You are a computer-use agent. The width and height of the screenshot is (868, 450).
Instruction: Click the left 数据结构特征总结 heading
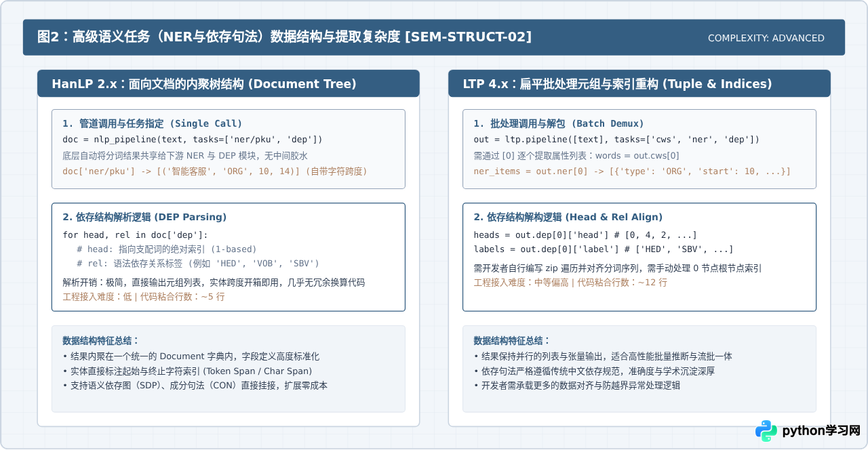100,340
